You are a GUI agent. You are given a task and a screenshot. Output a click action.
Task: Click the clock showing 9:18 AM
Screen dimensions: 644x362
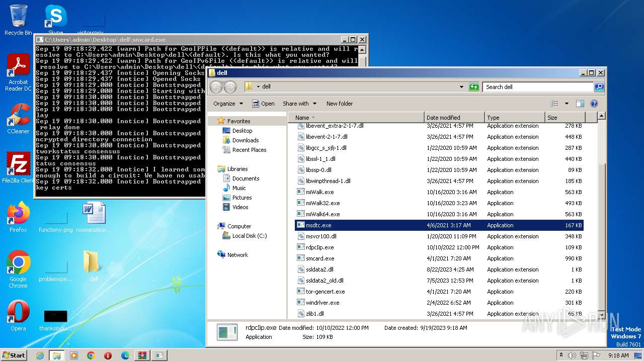point(618,355)
